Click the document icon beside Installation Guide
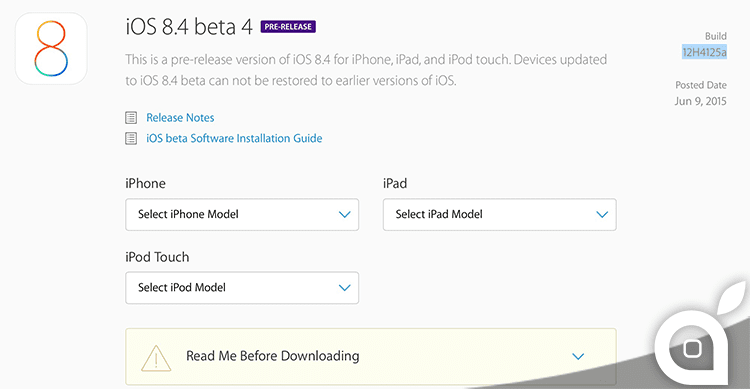This screenshot has height=389, width=750. click(131, 138)
